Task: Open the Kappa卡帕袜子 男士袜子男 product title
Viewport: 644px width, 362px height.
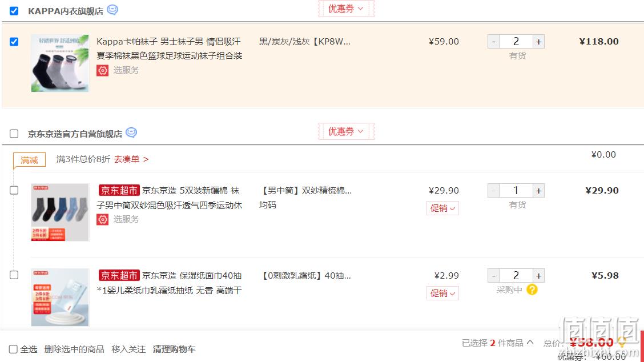Action: click(169, 49)
